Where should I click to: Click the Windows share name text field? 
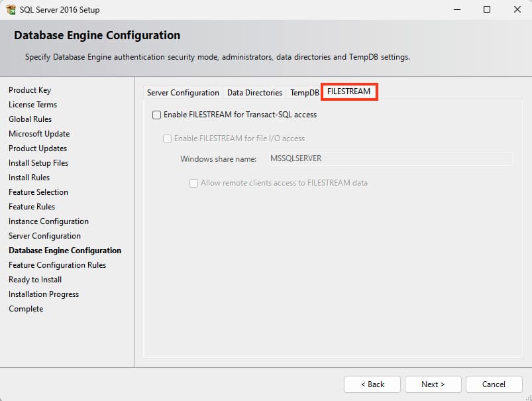[390, 159]
